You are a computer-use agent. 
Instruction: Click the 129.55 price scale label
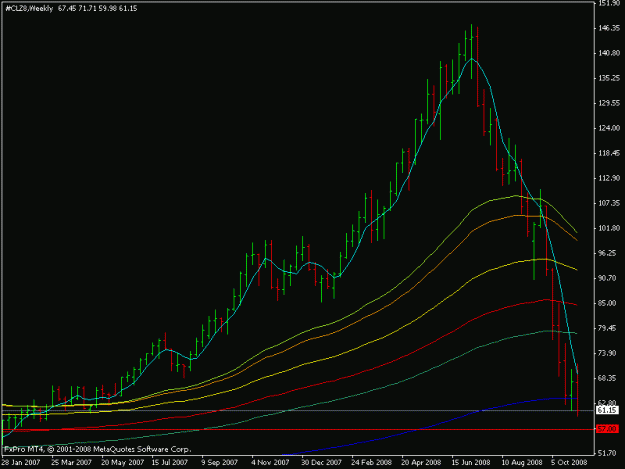pos(609,103)
